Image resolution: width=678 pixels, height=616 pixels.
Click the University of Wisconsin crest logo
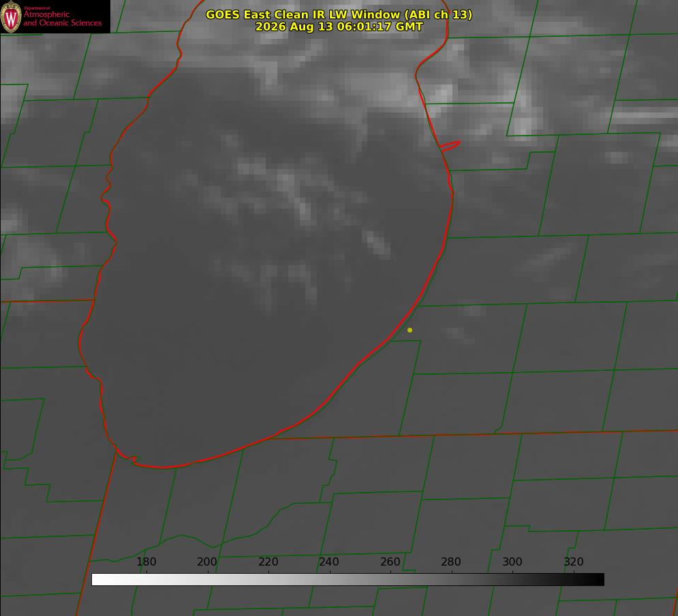pos(11,17)
